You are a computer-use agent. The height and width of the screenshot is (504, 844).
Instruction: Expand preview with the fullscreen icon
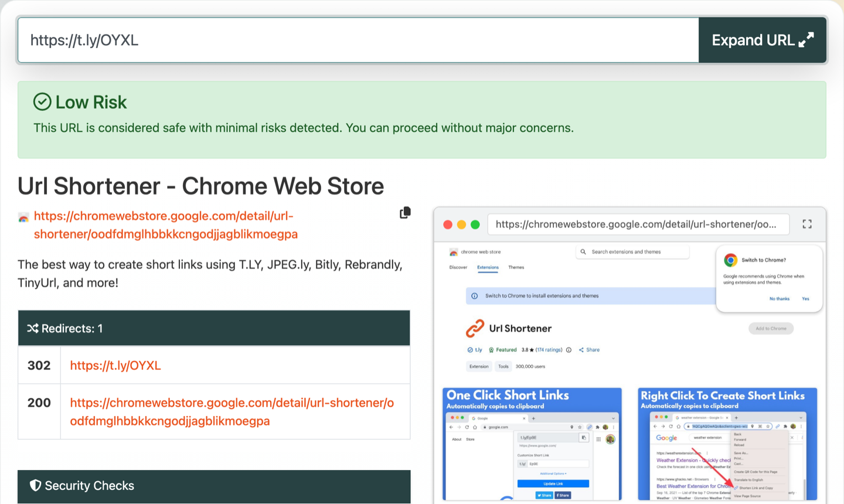tap(807, 224)
